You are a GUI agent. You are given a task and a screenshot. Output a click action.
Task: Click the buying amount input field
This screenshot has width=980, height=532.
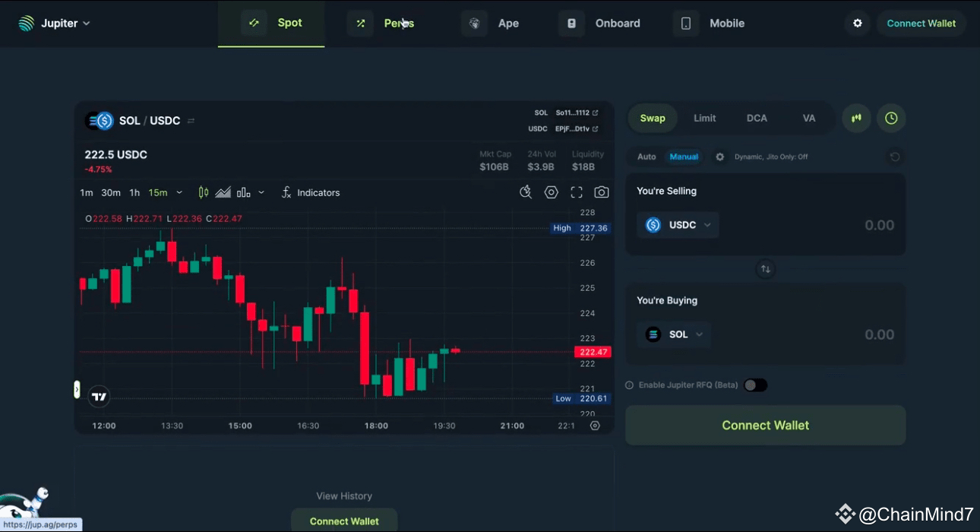(879, 334)
